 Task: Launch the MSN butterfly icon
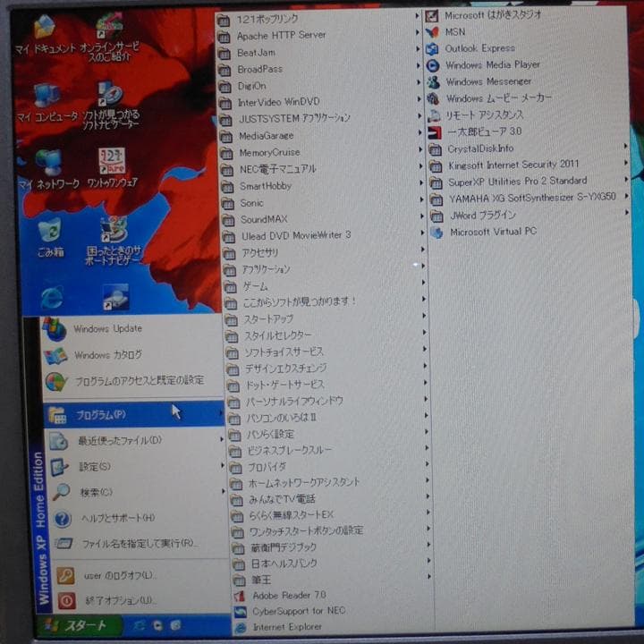(x=432, y=32)
